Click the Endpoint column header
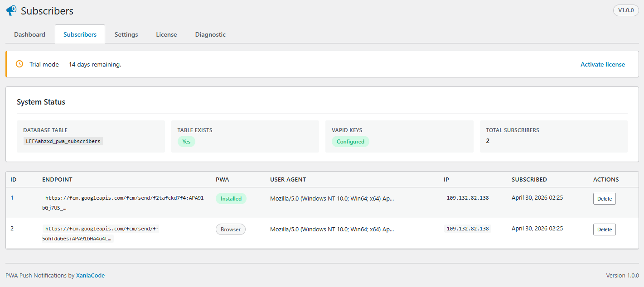The width and height of the screenshot is (644, 287). click(57, 179)
